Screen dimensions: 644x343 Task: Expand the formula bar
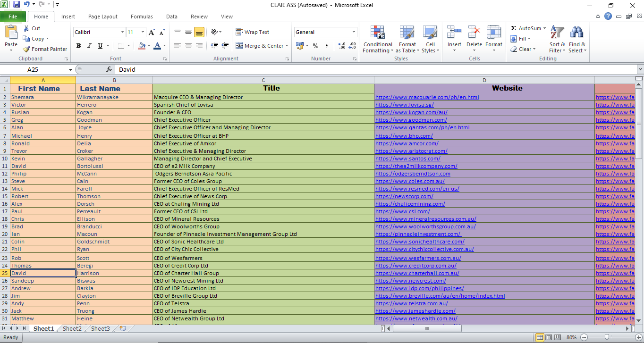click(640, 69)
